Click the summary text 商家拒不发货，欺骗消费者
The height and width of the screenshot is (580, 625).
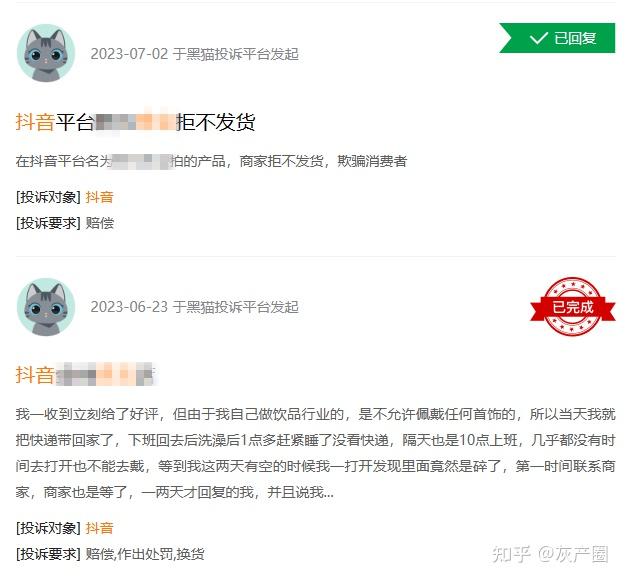(x=323, y=161)
